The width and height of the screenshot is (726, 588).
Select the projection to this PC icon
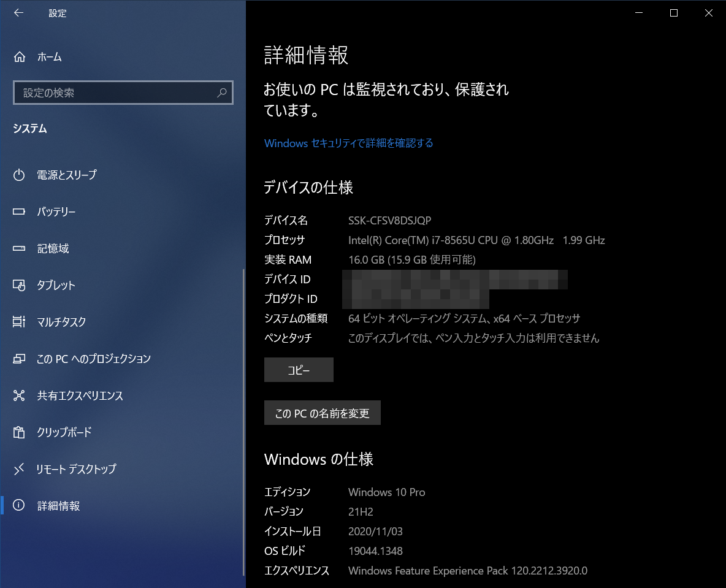click(x=19, y=359)
